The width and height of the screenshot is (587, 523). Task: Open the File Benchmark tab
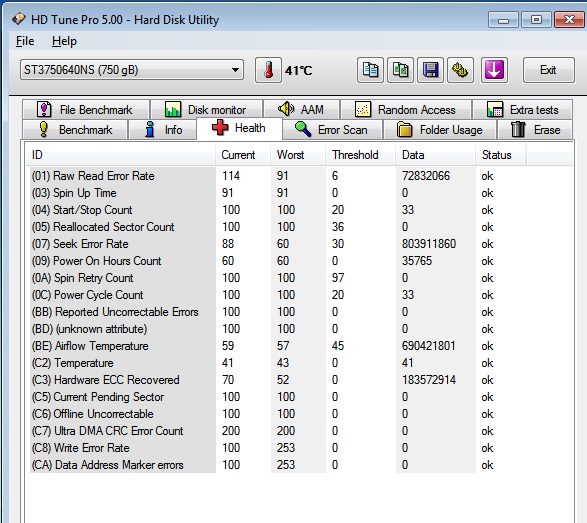click(86, 110)
